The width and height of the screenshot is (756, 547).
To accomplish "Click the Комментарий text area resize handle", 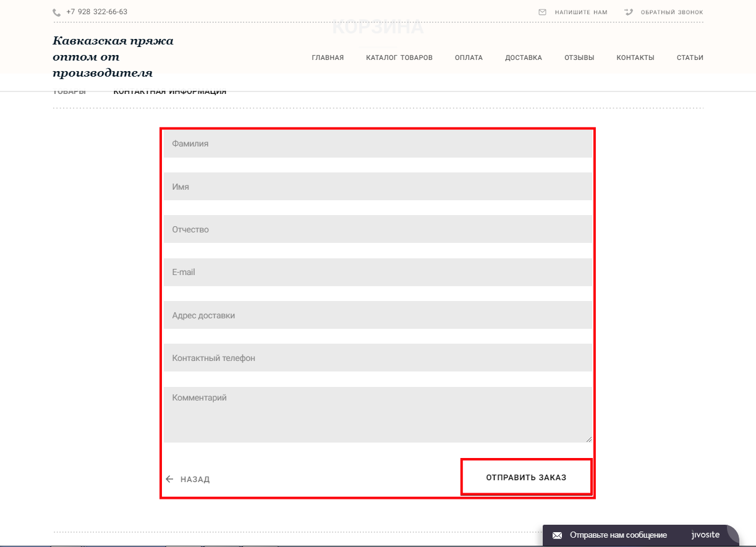I will coord(588,439).
